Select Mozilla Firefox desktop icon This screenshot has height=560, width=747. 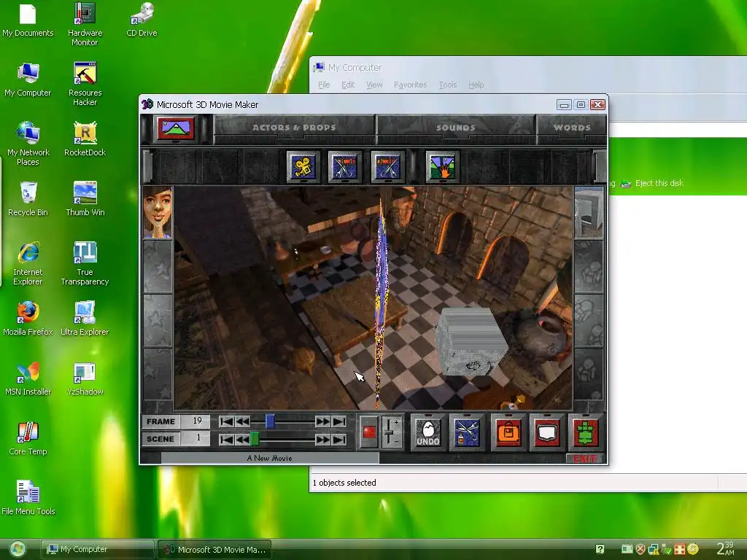pos(28,319)
